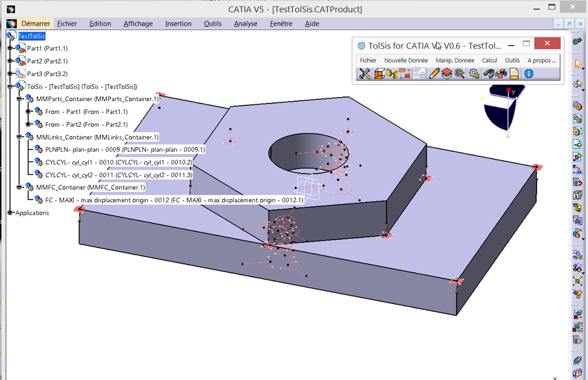Expand the Part1 (Part1.1) tree node
Image resolution: width=588 pixels, height=380 pixels.
click(10, 48)
